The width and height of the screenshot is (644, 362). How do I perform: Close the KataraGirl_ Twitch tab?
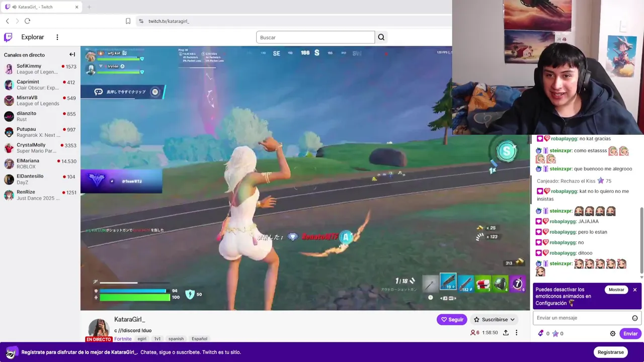(76, 7)
